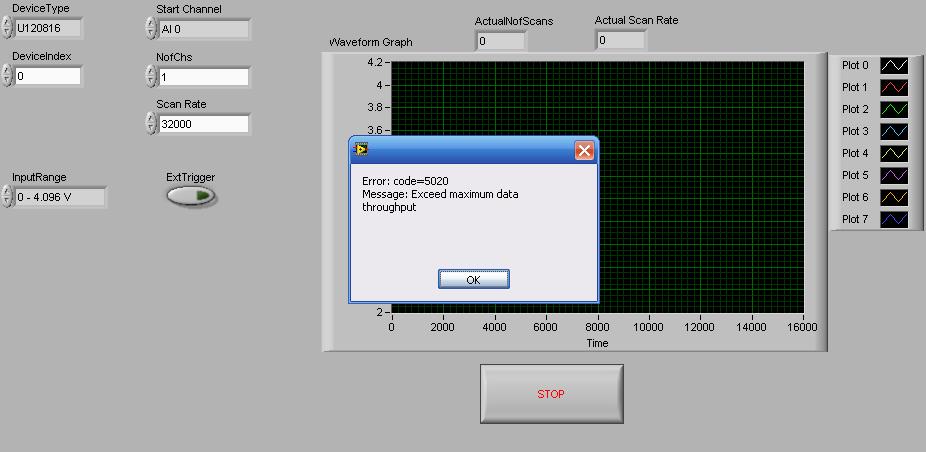
Task: Open the Start Channel AI 0 selector
Action: pos(204,28)
